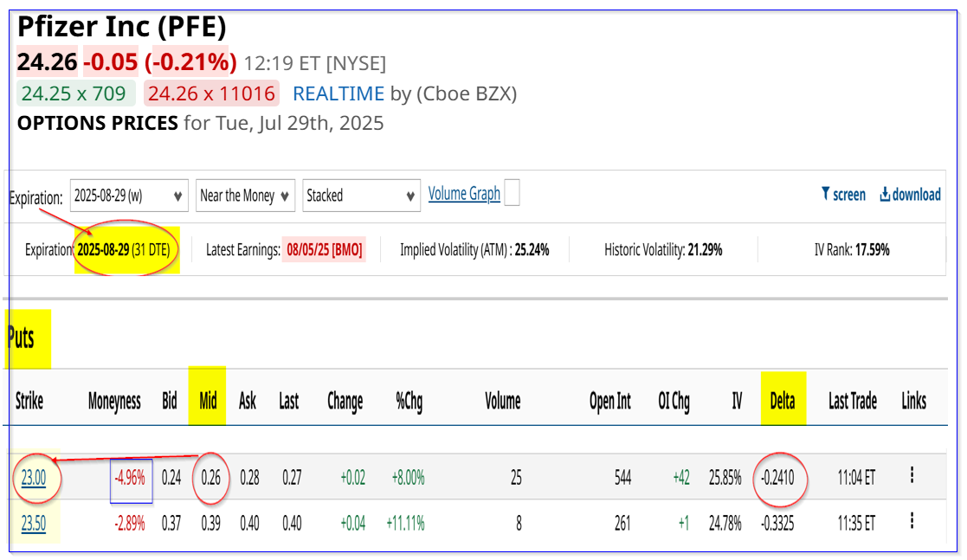The image size is (967, 560).
Task: Click the 24.26 x 11016 ask quote
Action: tap(211, 93)
